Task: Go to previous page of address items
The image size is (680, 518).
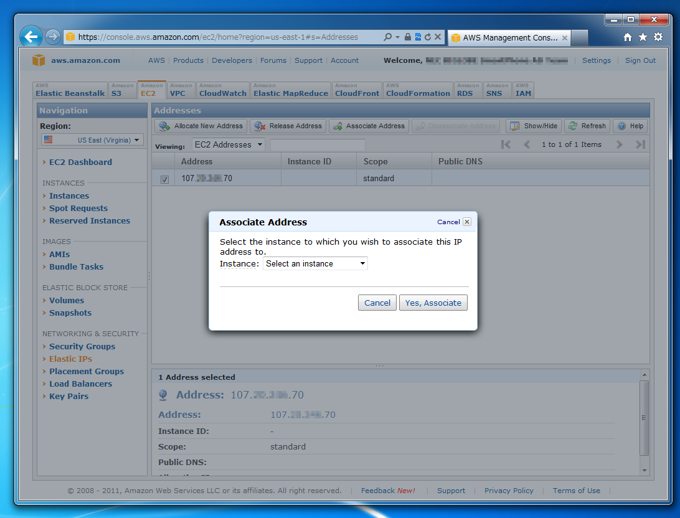Action: click(526, 144)
